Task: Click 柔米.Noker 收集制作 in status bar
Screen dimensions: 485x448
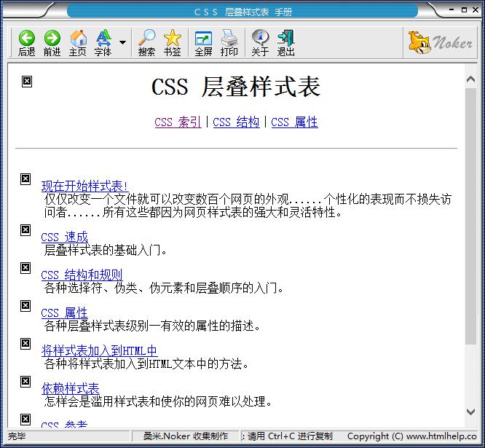Action: 186,436
